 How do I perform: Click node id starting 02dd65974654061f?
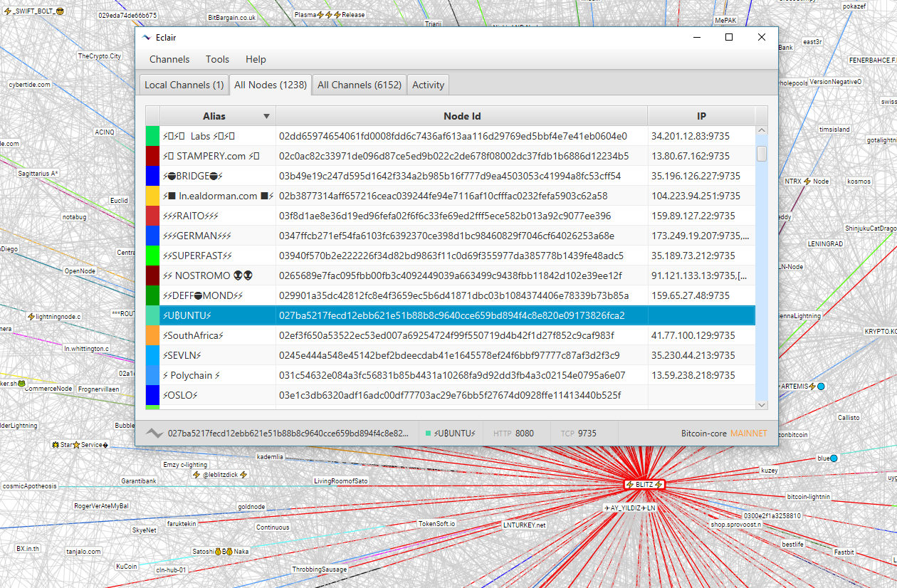462,136
